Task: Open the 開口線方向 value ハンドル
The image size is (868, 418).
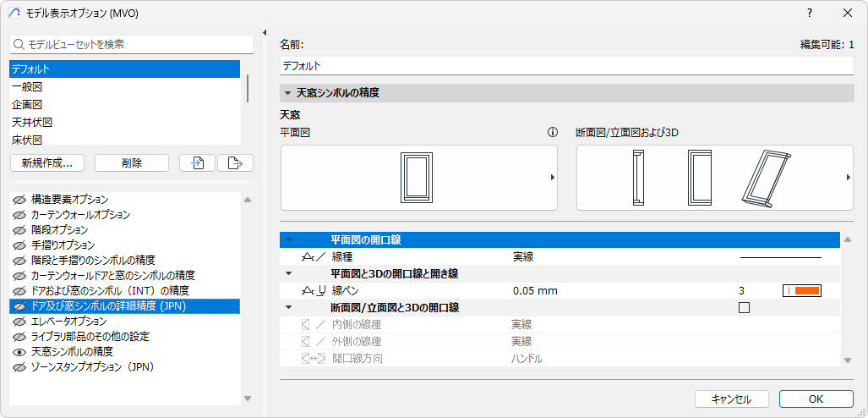Action: (x=527, y=359)
